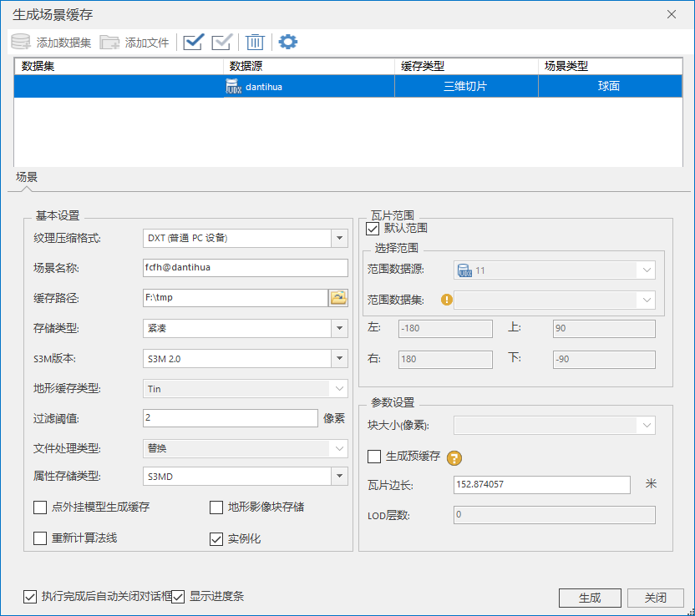This screenshot has width=695, height=616.
Task: Click the 添加文件 folder icon
Action: pos(109,42)
